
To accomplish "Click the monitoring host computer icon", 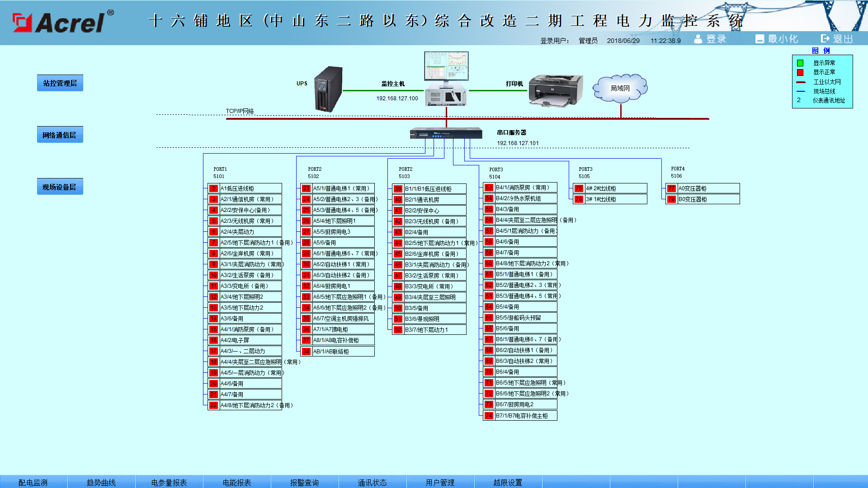I will click(x=446, y=79).
